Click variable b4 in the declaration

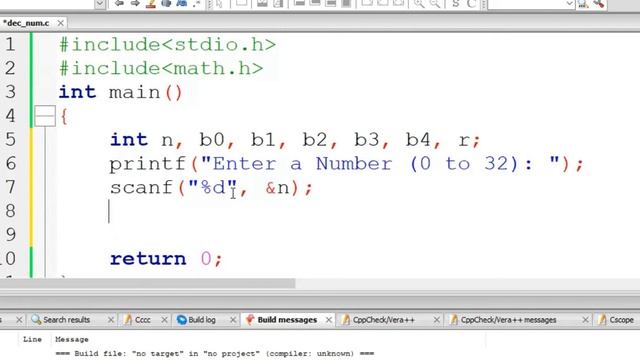[418, 140]
